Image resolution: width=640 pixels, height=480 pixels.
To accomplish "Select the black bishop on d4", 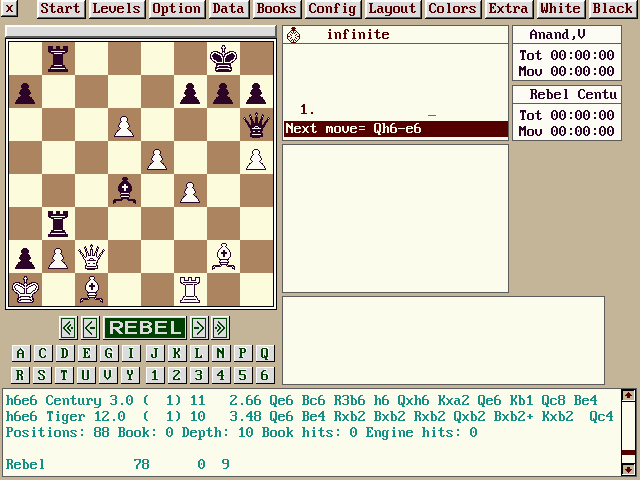I will 124,191.
